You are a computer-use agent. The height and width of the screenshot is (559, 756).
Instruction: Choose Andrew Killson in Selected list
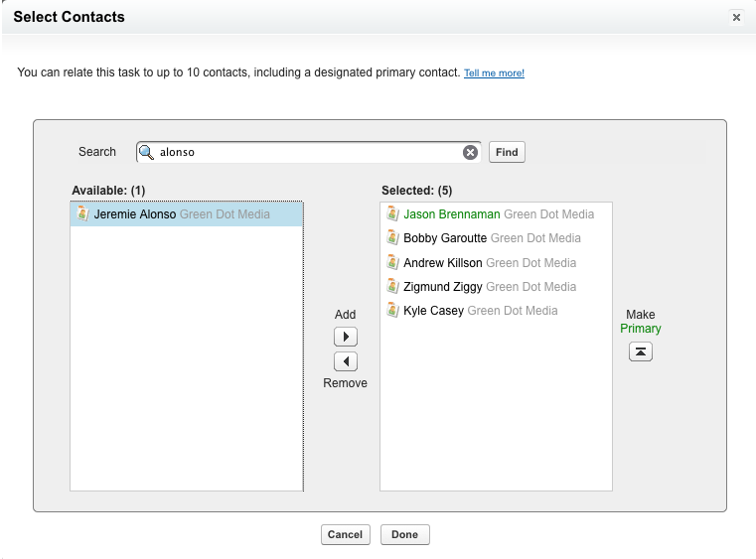(443, 263)
